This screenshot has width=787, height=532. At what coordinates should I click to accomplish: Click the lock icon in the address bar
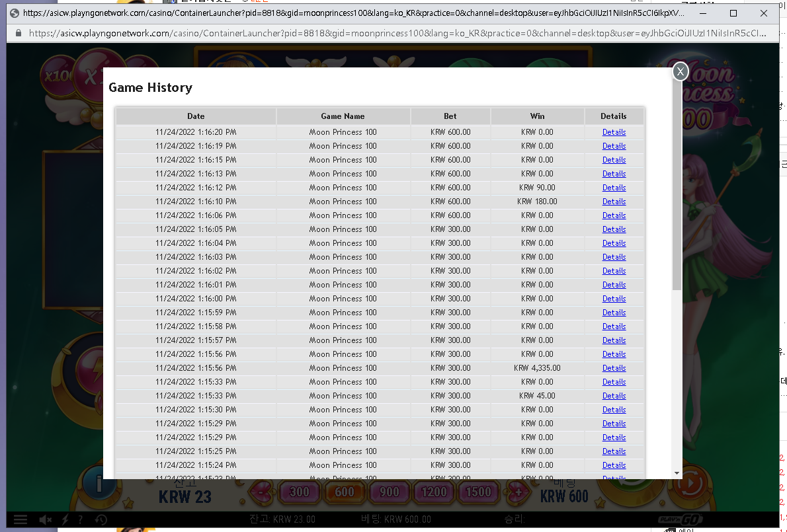19,33
